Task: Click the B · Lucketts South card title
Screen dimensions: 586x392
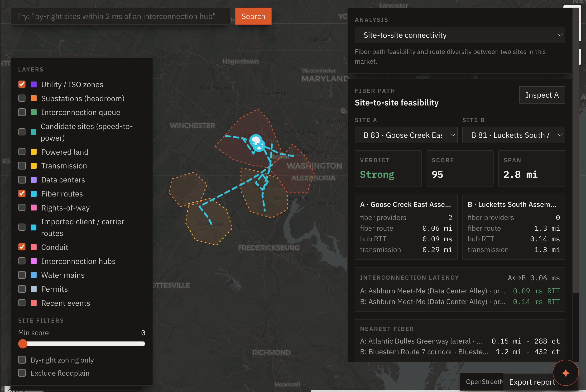Action: pyautogui.click(x=512, y=205)
